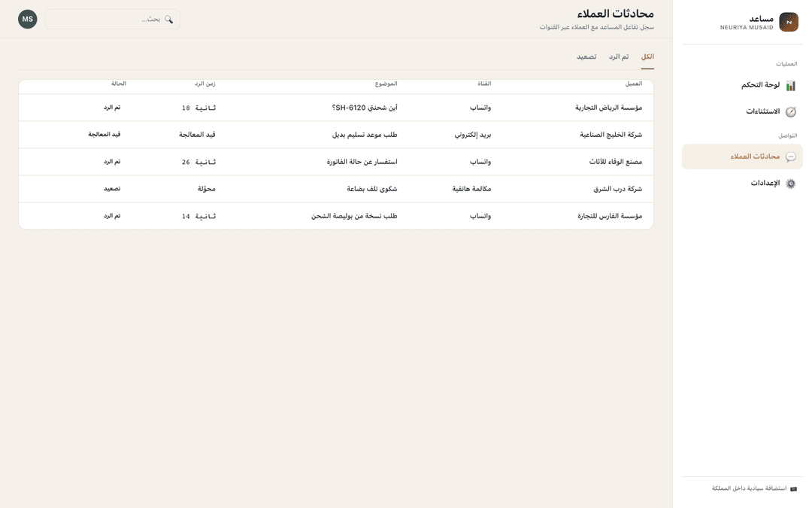812x508 pixels.
Task: Click the مكالمة هاتفية channel cell
Action: (471, 189)
